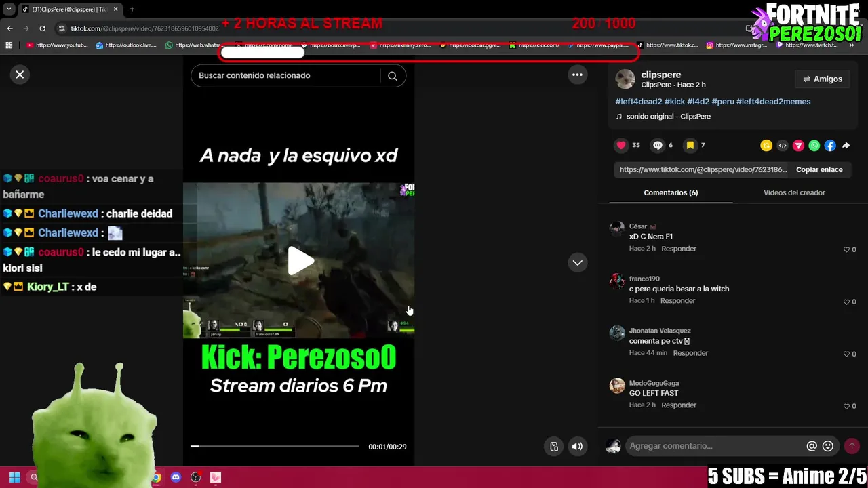The width and height of the screenshot is (868, 488).
Task: Click the Amigos button
Action: (822, 79)
